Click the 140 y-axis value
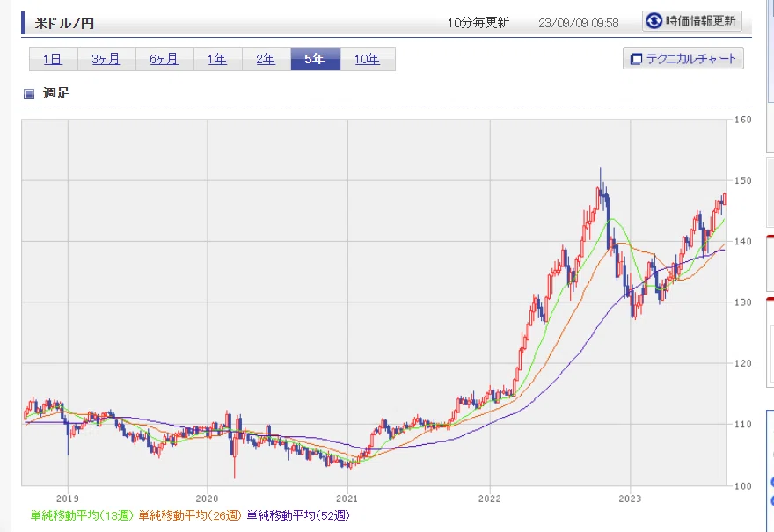The image size is (774, 532). pos(743,241)
